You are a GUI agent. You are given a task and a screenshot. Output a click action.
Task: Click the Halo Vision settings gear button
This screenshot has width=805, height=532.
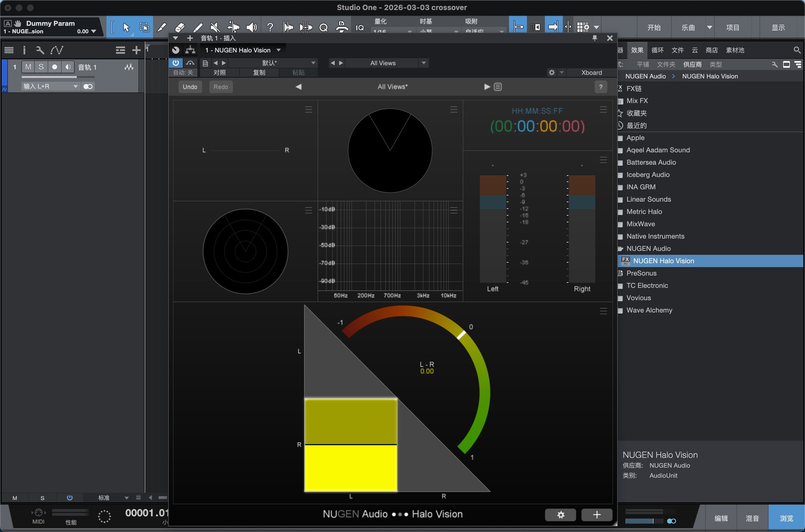pyautogui.click(x=560, y=514)
